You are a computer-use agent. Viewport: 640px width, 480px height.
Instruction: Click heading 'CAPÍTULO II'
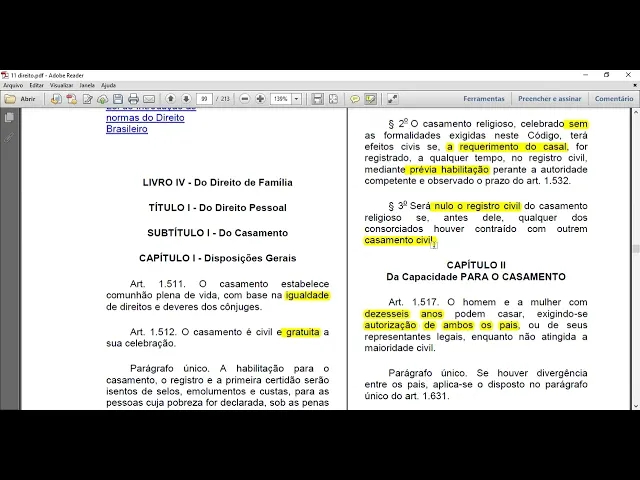pos(476,265)
